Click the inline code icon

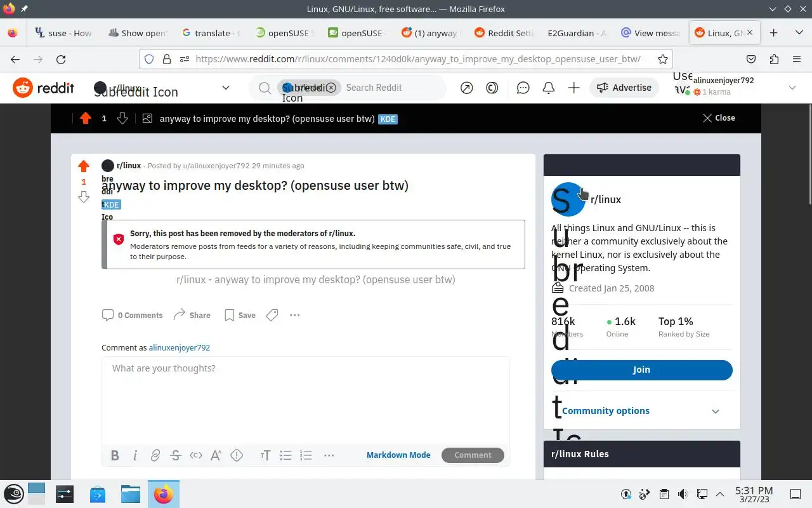[196, 455]
